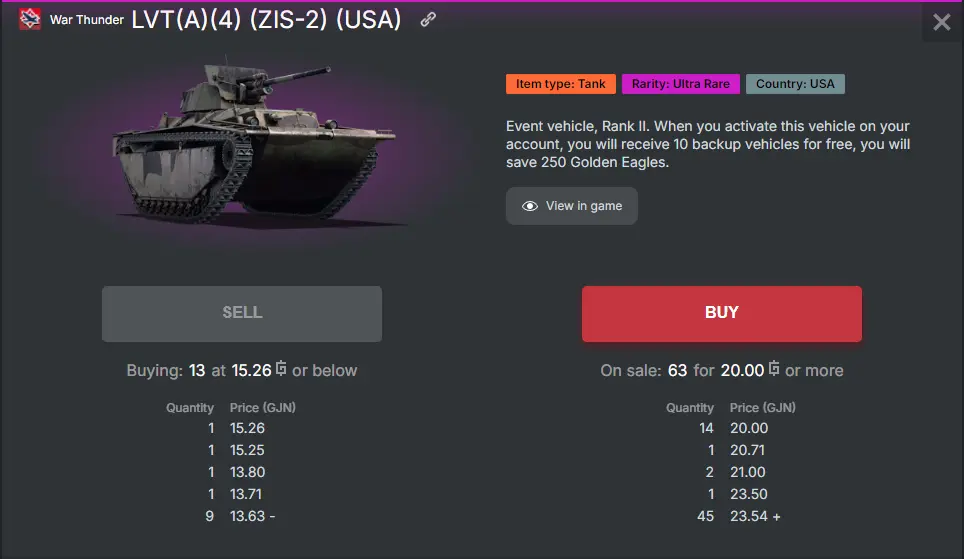Click the War Thunder game logo icon
964x559 pixels.
[x=30, y=20]
